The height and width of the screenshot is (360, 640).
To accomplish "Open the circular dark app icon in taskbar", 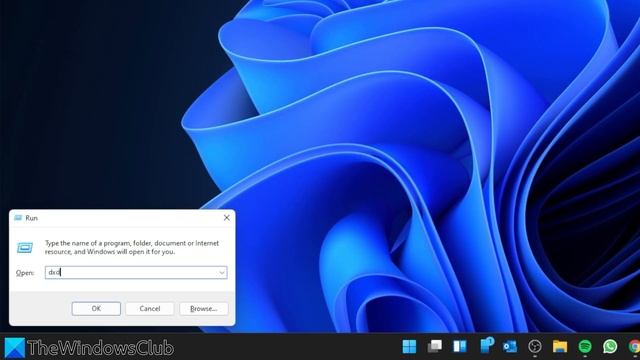I will coord(535,347).
